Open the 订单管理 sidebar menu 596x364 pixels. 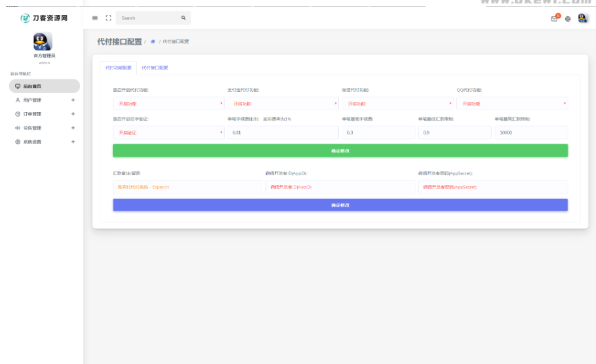point(45,114)
